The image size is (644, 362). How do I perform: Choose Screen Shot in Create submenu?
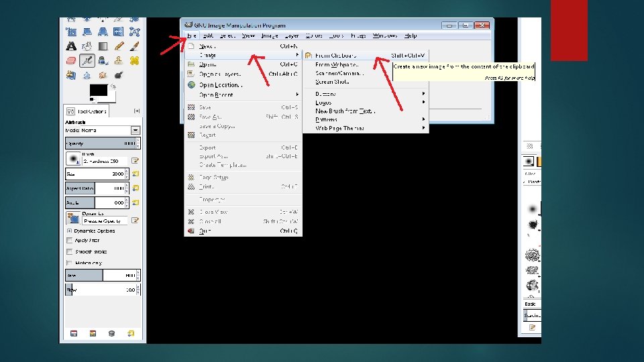tap(366, 82)
